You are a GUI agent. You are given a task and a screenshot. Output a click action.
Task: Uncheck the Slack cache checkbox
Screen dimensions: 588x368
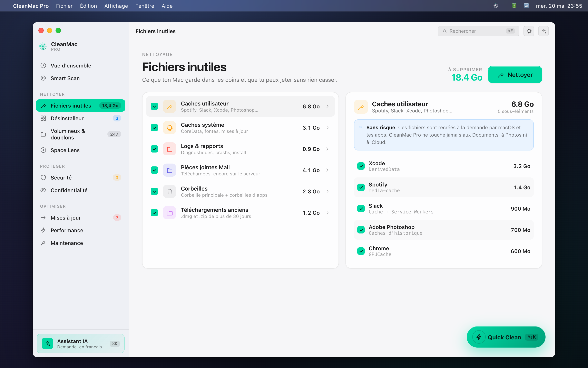click(361, 209)
